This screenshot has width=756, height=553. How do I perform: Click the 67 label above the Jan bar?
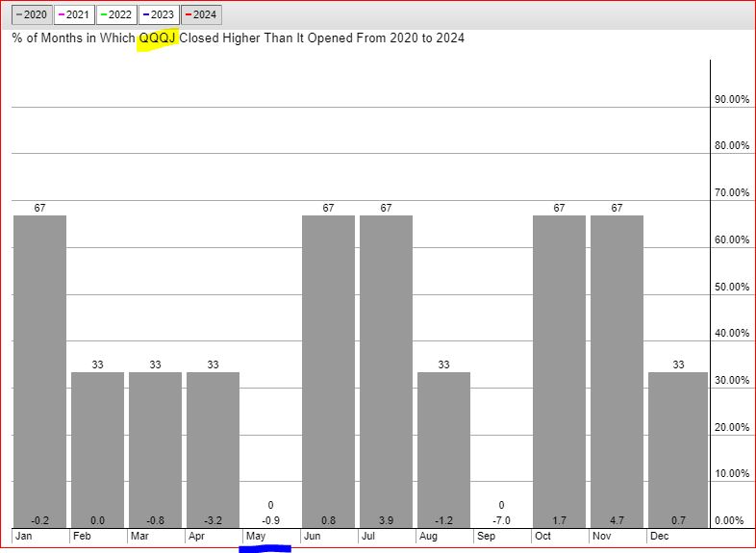(x=39, y=208)
